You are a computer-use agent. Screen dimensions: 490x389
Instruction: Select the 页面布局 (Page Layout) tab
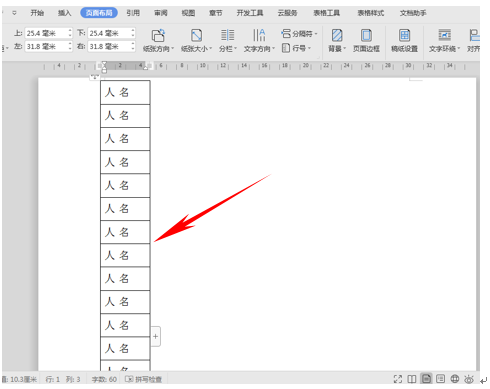99,13
